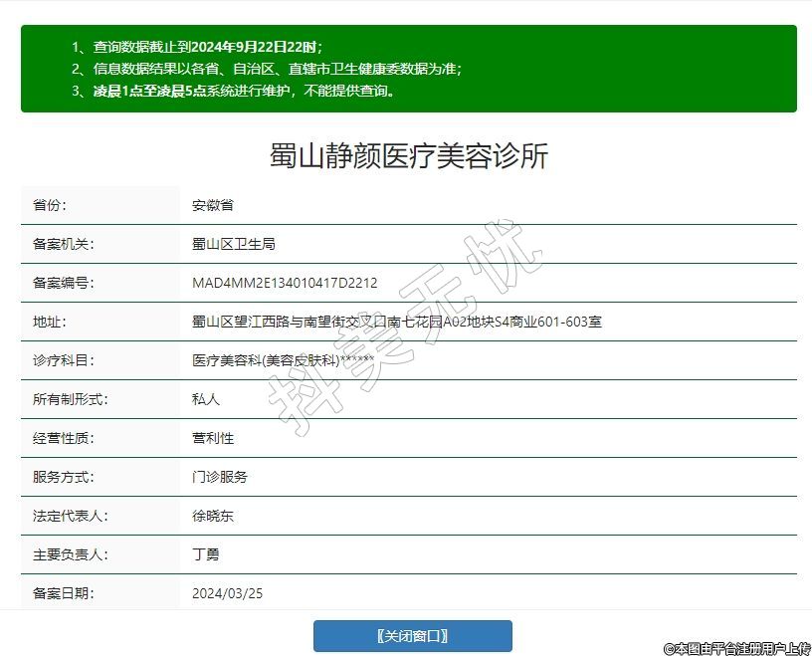812x656 pixels.
Task: Click the filing date 2024/03/25
Action: tap(228, 594)
